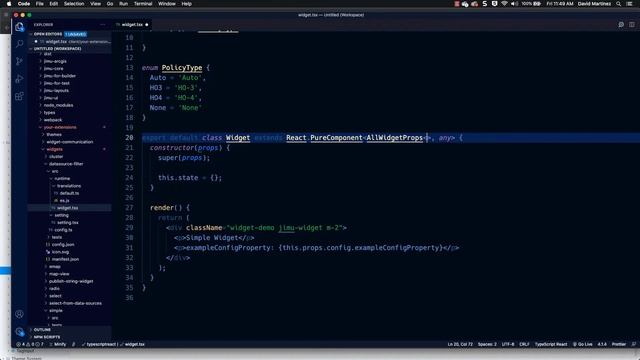Screen dimensions: 640x360
Task: Click the errors and warnings status indicator
Action: (29, 344)
